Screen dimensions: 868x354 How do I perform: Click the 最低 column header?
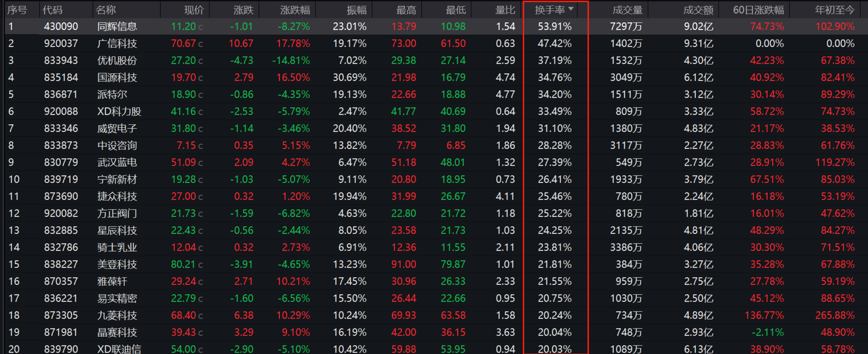pyautogui.click(x=456, y=10)
